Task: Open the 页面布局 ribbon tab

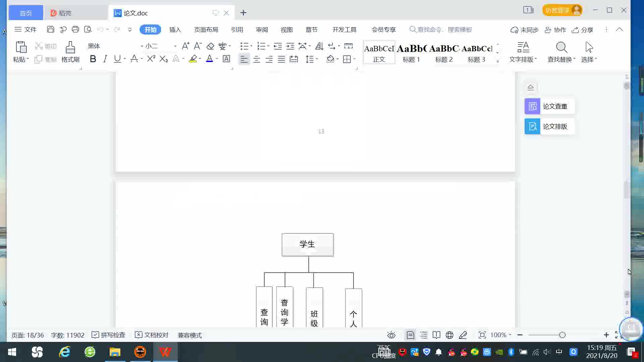Action: tap(206, 30)
